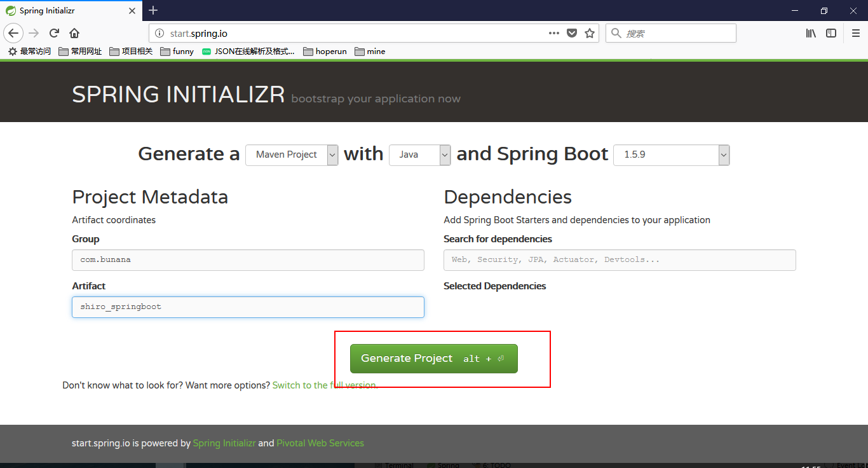Toggle the sidebar view icon
The width and height of the screenshot is (868, 468).
pos(831,33)
